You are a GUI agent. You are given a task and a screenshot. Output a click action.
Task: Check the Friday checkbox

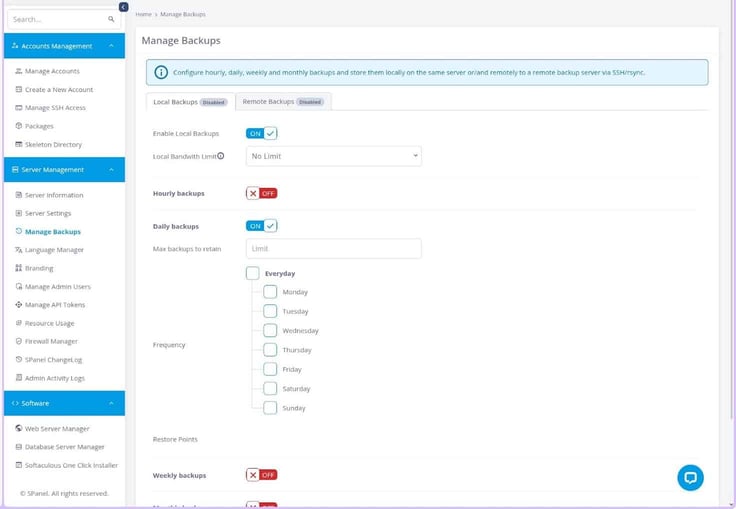tap(270, 369)
